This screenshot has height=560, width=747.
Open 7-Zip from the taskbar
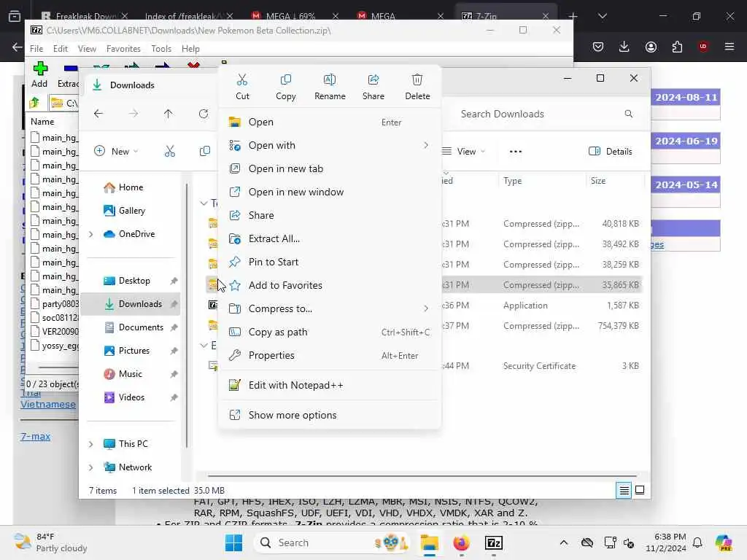click(x=494, y=542)
